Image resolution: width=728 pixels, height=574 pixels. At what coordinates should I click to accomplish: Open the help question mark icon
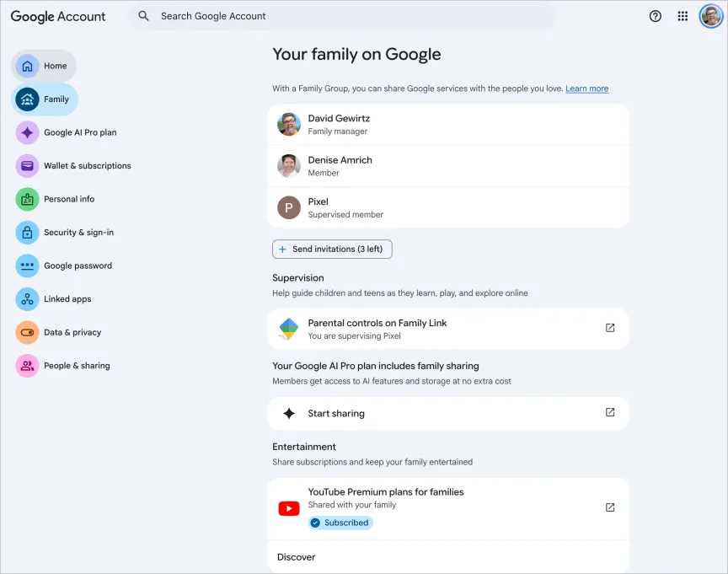[655, 16]
